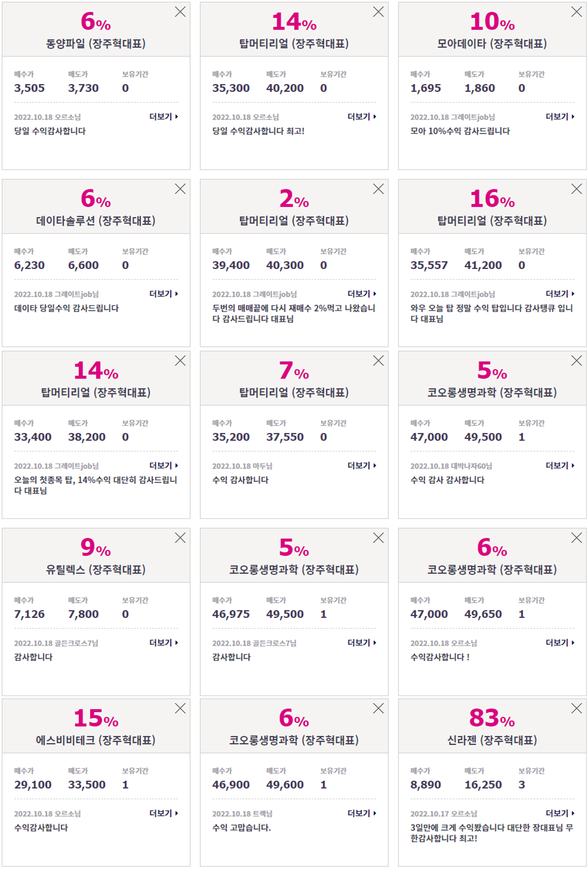Close the 모아데이타 10% card
This screenshot has width=588, height=869.
click(576, 12)
